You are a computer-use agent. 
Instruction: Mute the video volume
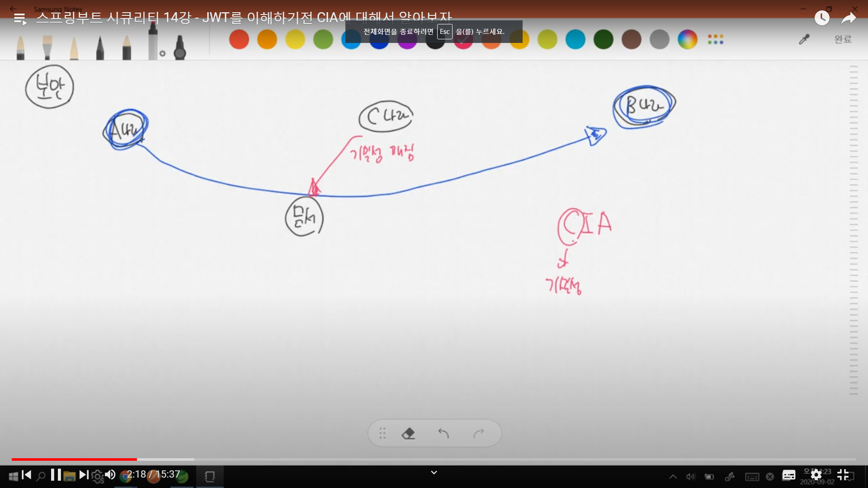pos(110,475)
